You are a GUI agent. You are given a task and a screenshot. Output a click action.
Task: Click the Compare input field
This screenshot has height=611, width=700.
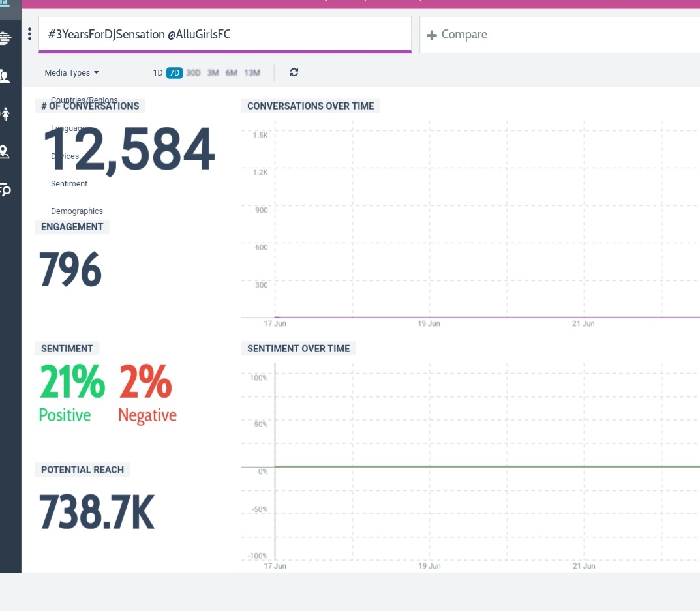point(560,35)
